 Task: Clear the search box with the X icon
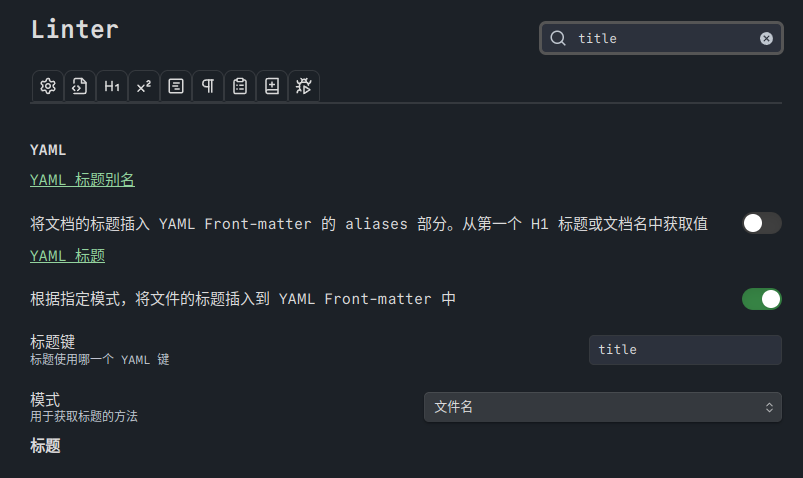click(766, 38)
